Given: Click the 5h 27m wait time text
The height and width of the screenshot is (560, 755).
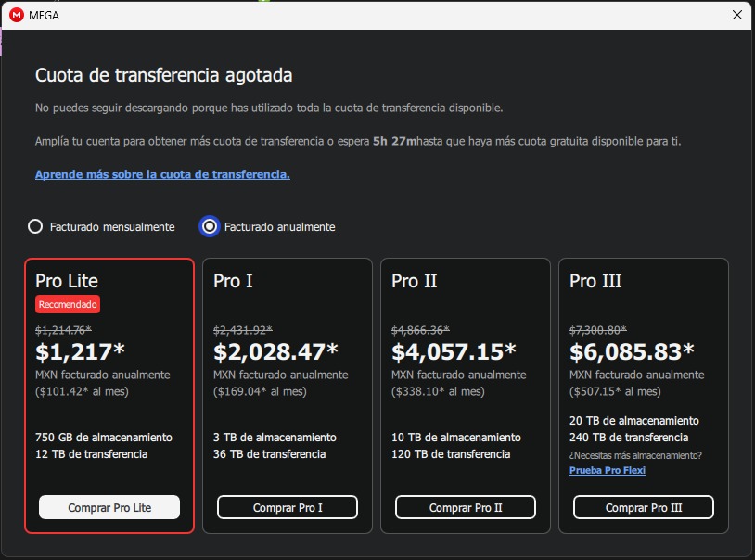Looking at the screenshot, I should 395,141.
